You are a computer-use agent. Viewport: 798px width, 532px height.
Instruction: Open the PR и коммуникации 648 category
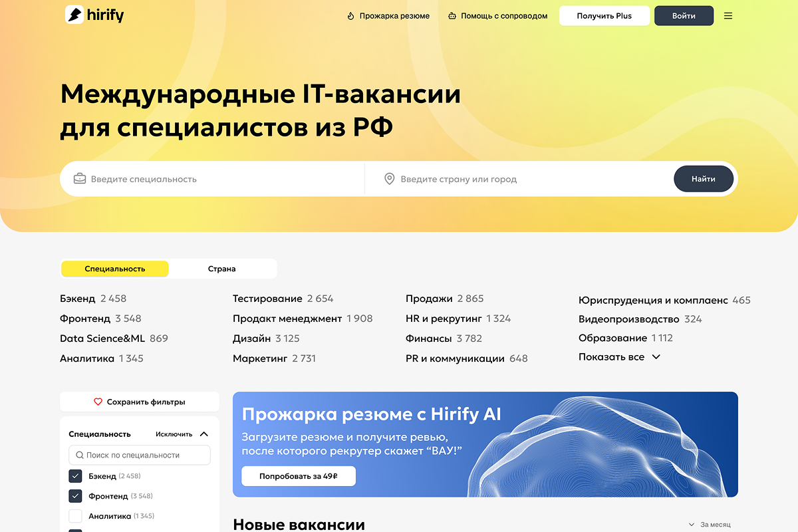pyautogui.click(x=467, y=358)
